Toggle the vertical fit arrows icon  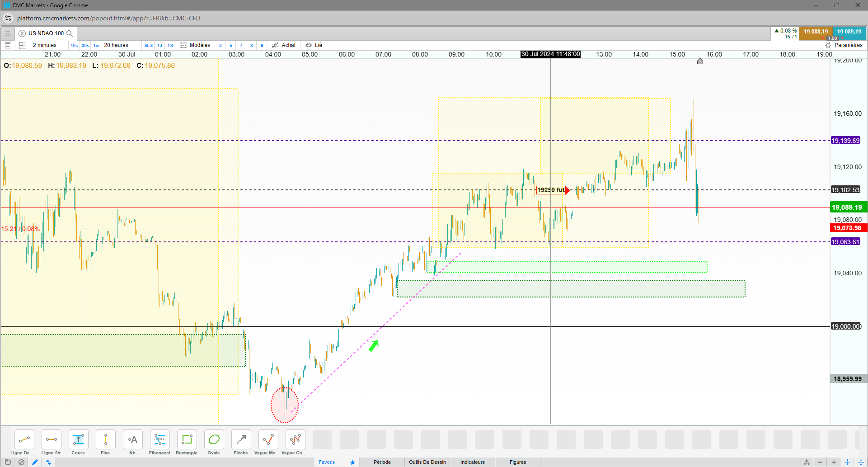(x=861, y=462)
